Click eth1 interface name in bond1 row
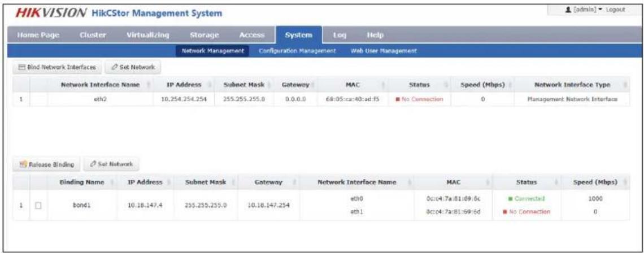This screenshot has height=253, width=644. pyautogui.click(x=357, y=212)
